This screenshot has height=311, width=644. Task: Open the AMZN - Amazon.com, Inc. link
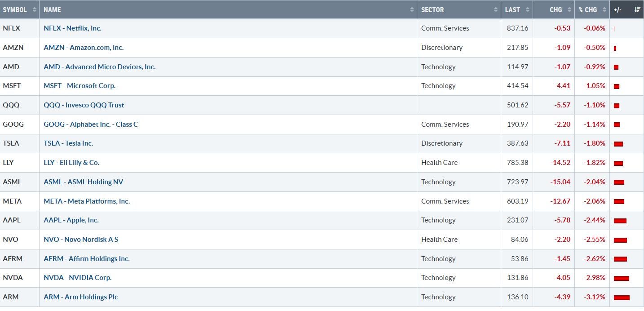pos(84,48)
